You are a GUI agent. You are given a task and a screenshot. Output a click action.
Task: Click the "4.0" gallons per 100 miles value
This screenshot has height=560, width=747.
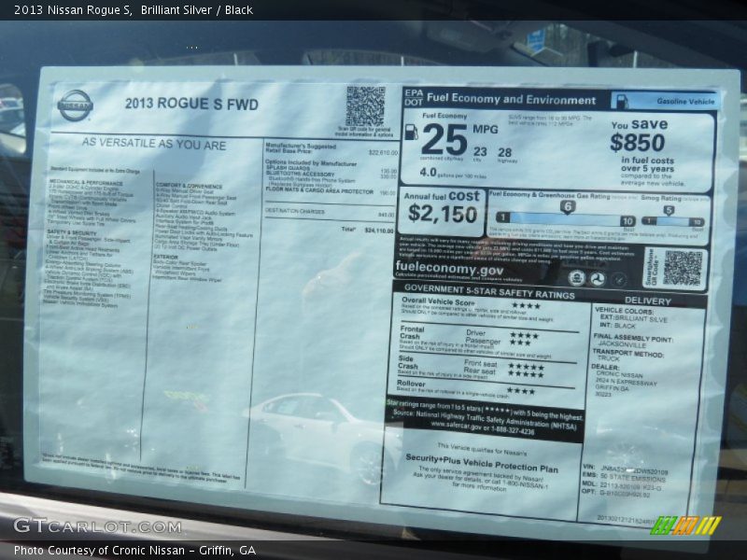click(x=429, y=172)
